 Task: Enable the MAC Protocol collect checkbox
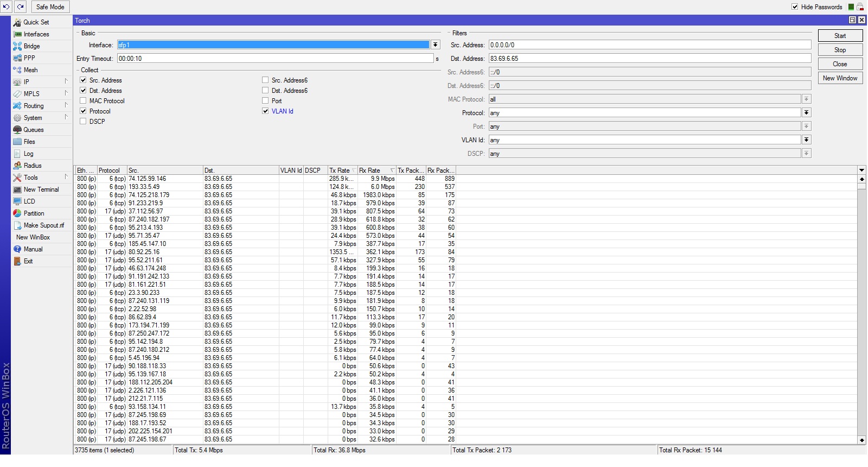point(83,101)
